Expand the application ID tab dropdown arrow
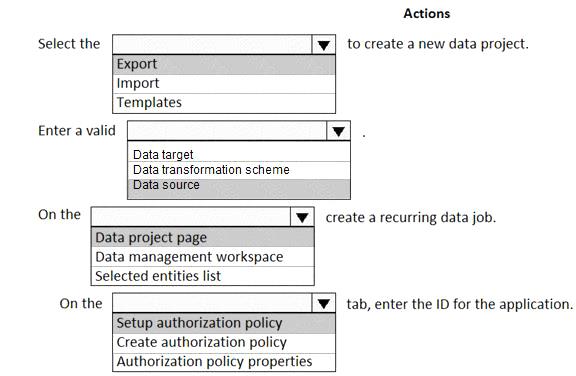The width and height of the screenshot is (576, 376). [324, 303]
